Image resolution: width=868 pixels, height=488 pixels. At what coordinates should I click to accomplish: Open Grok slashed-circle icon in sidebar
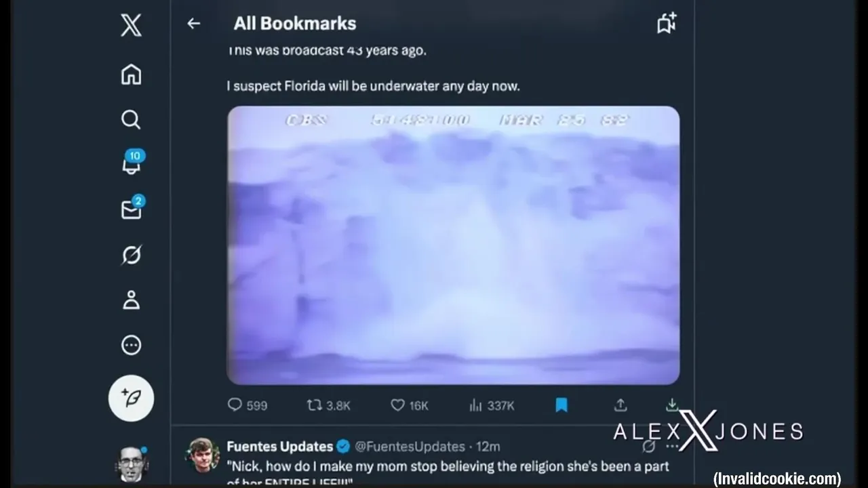coord(131,255)
